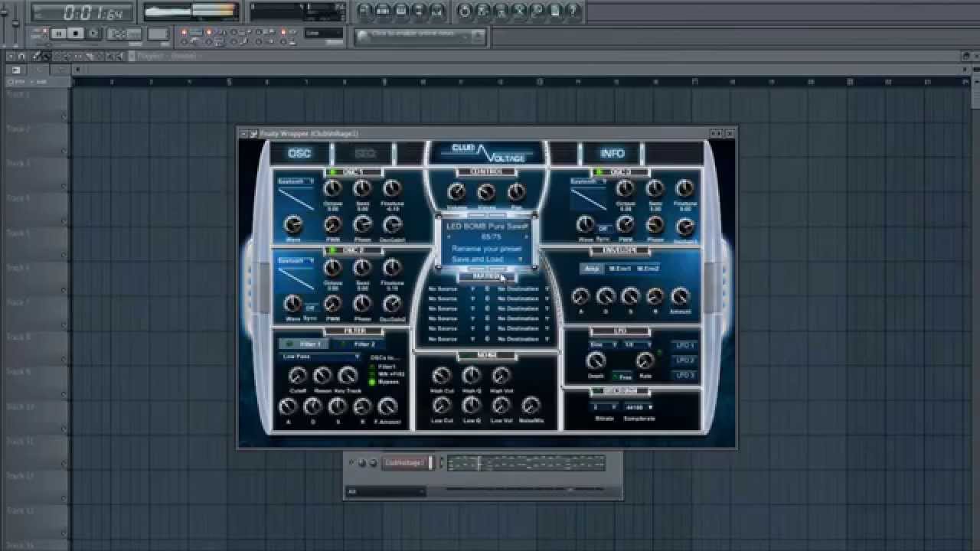Click the filter Cutoff knob
This screenshot has width=980, height=551.
tap(297, 375)
